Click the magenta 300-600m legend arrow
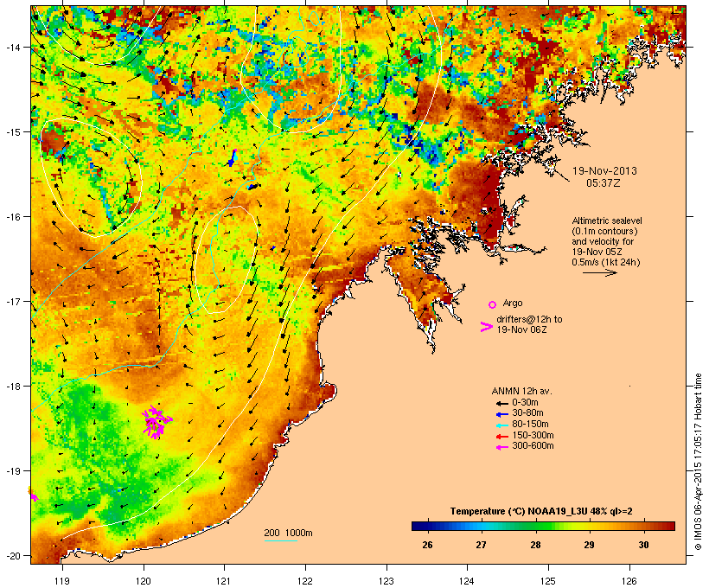The height and width of the screenshot is (588, 709). 501,447
